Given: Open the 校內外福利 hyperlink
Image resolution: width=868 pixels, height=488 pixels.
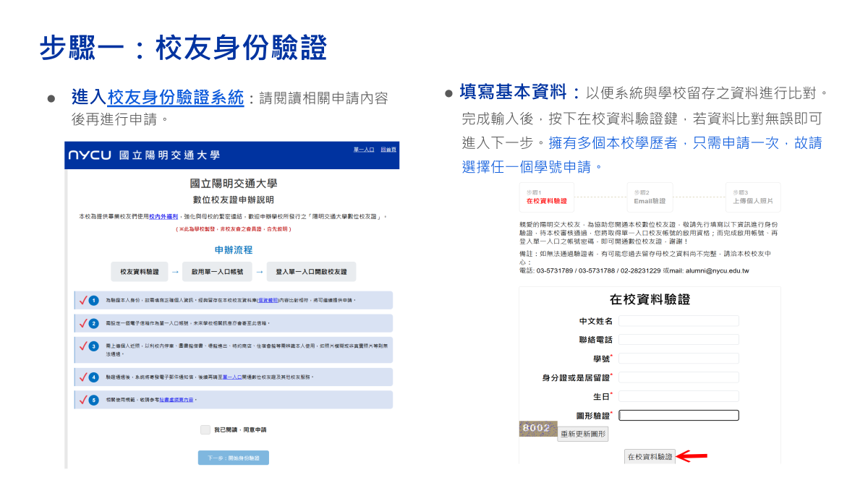Looking at the screenshot, I should point(163,216).
